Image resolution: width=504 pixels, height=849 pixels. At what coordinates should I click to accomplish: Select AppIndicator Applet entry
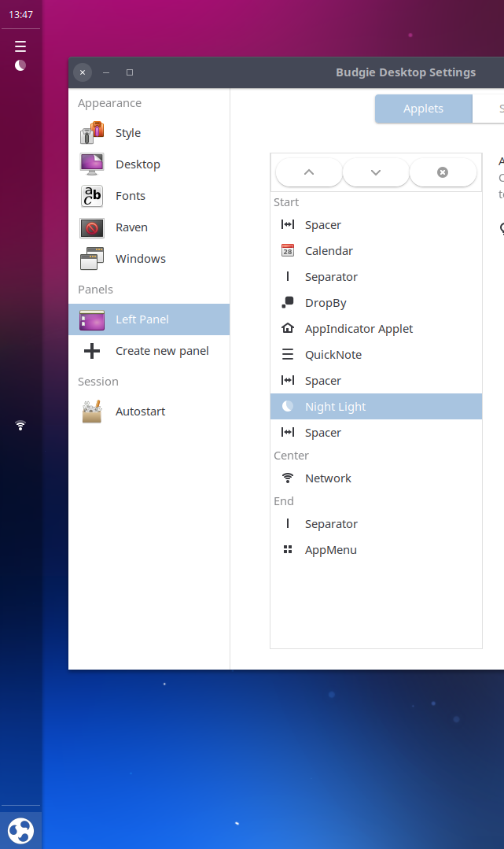pos(376,329)
